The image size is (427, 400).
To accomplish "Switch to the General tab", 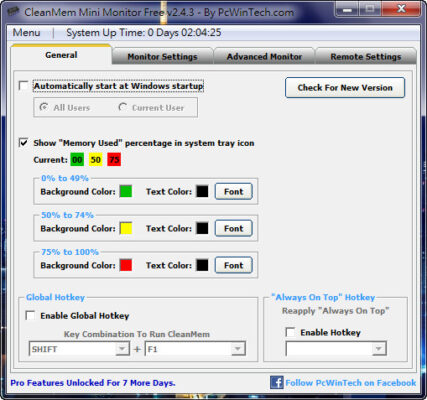I will pos(61,55).
